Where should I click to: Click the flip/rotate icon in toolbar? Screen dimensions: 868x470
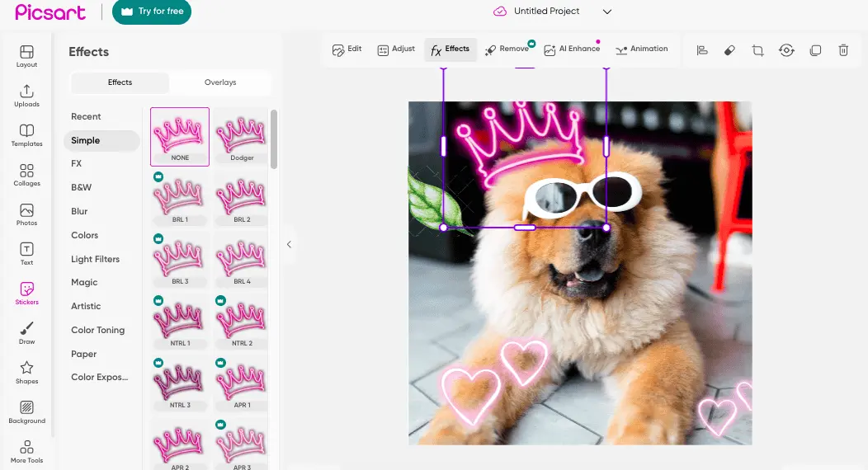coord(786,50)
